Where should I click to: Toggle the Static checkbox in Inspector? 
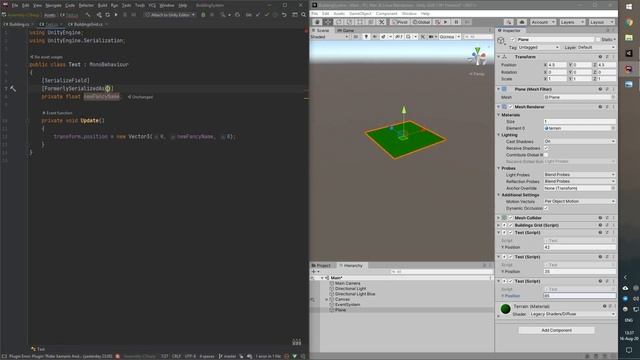point(598,40)
